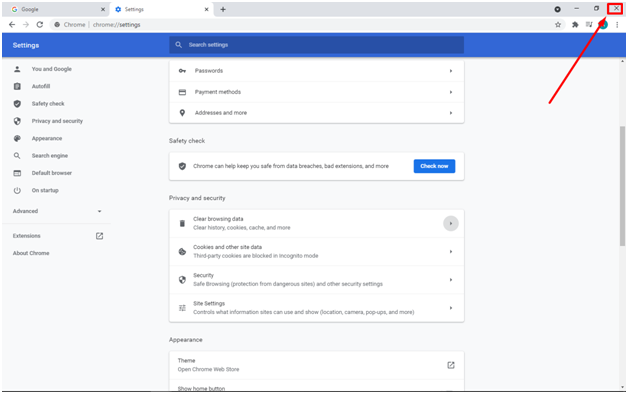This screenshot has width=628, height=394.
Task: Open Cookies and other site data
Action: (x=316, y=251)
